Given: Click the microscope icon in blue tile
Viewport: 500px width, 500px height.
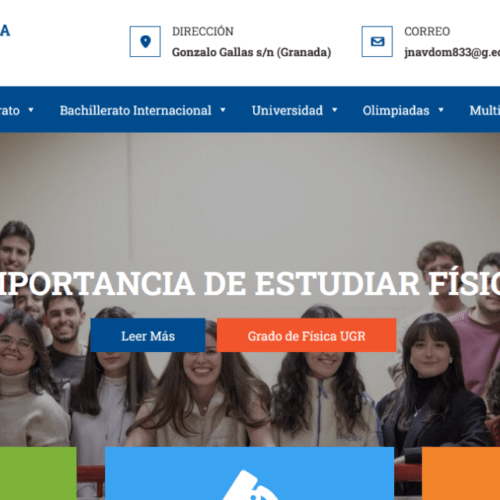Looking at the screenshot, I should coord(250,485).
